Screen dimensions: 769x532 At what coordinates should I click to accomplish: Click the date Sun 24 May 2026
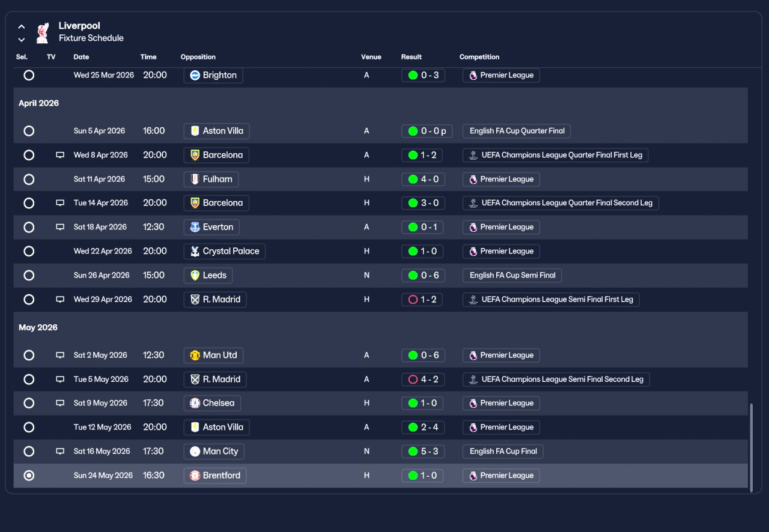pos(103,475)
